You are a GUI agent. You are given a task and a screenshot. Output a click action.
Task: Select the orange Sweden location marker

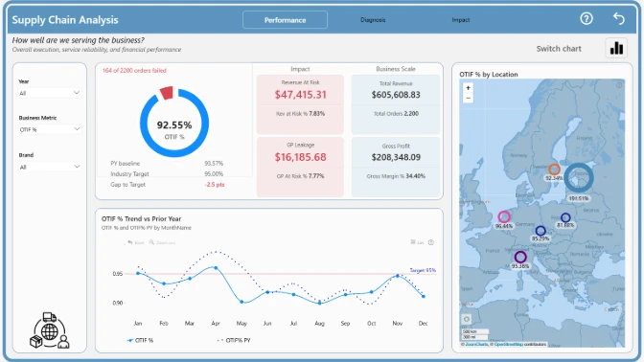[554, 170]
